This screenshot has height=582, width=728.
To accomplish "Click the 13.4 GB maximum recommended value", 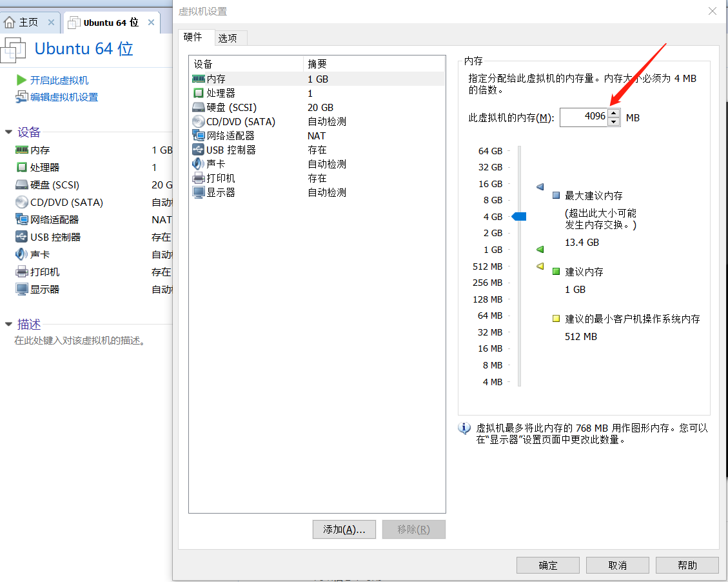I will coord(582,242).
